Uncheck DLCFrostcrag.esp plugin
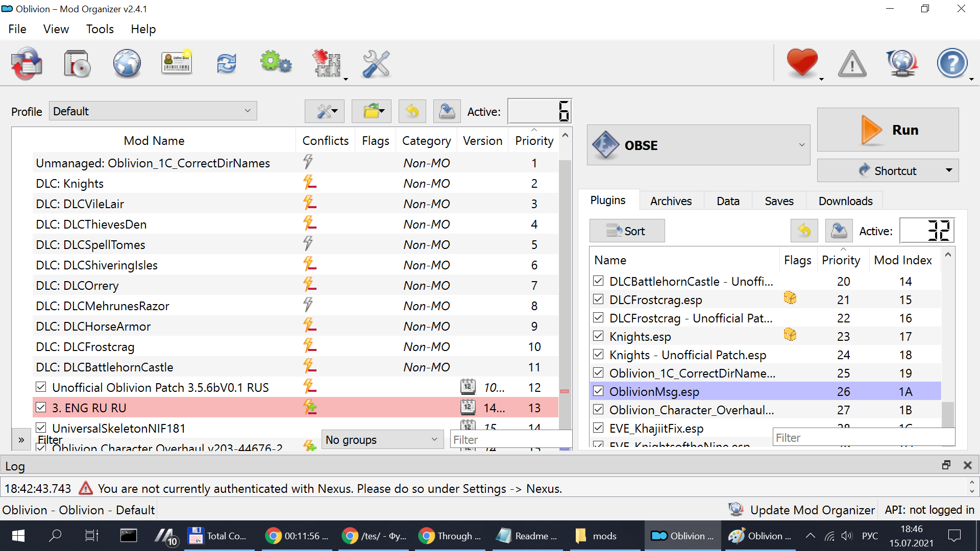Screen dimensions: 980x551 tap(599, 299)
